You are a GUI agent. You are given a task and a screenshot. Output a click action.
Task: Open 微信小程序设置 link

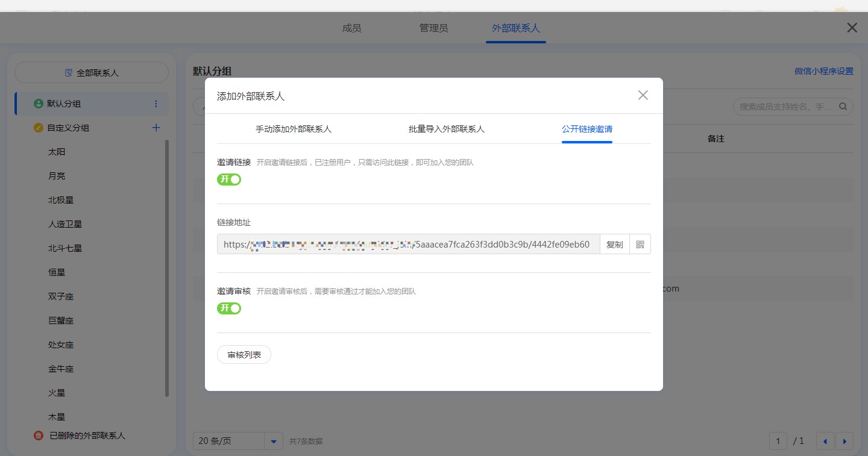[x=823, y=71]
